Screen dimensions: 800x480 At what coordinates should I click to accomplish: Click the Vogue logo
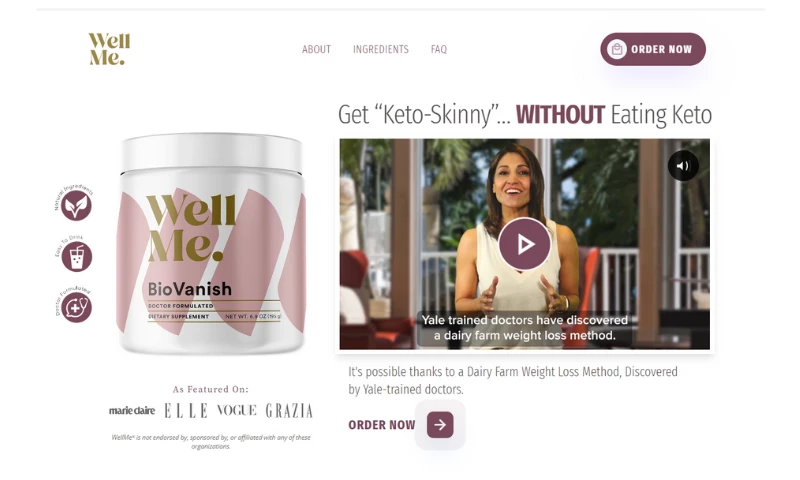(237, 410)
